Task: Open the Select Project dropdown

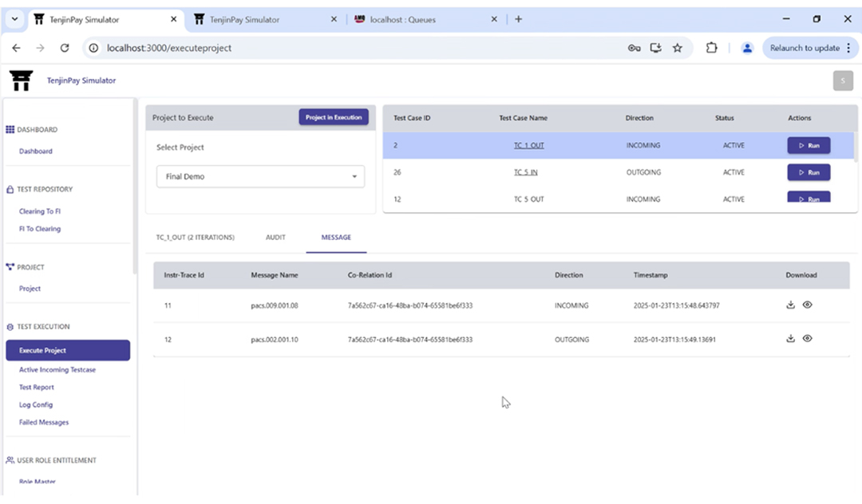Action: 260,176
